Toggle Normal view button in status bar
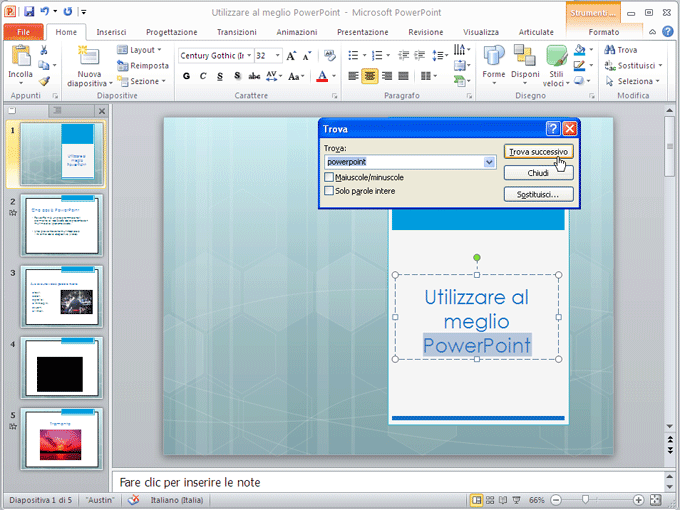This screenshot has height=510, width=680. pos(477,500)
